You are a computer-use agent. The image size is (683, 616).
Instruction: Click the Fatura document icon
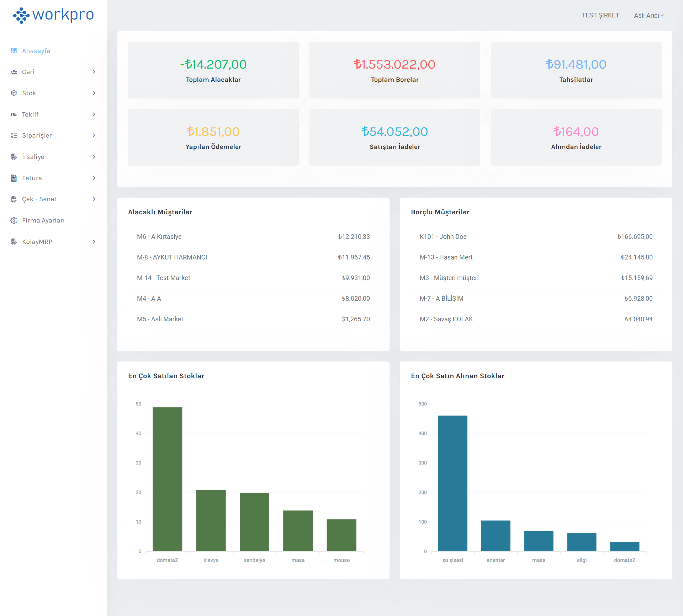[14, 178]
